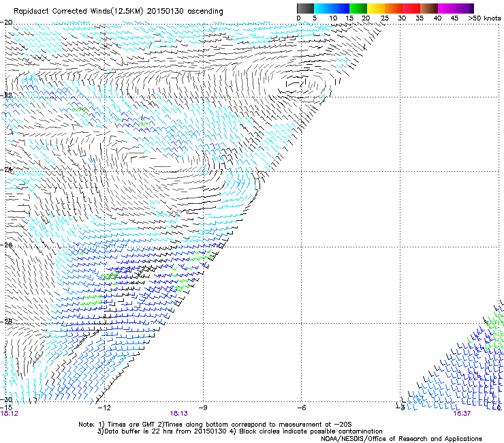Image resolution: width=504 pixels, height=443 pixels.
Task: Click the '-20' latitude axis label
Action: pos(6,22)
